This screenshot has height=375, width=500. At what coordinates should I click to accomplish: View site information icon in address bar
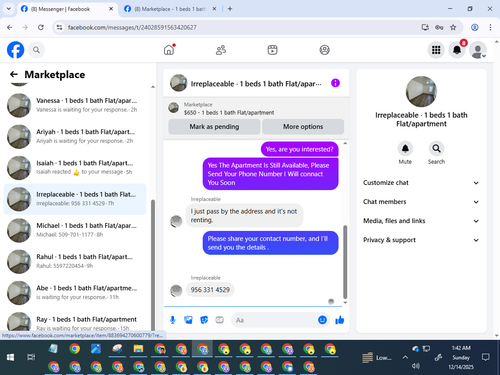(59, 27)
